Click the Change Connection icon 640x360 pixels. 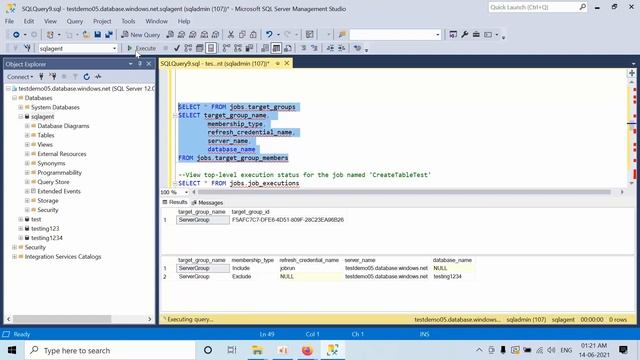(x=27, y=48)
